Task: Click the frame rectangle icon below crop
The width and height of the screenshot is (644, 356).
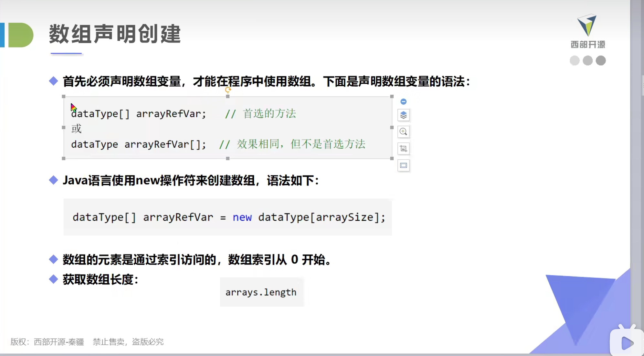Action: (x=403, y=165)
